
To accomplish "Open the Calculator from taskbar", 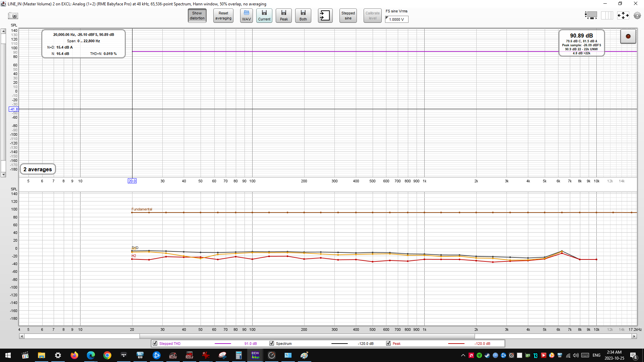I will click(239, 355).
